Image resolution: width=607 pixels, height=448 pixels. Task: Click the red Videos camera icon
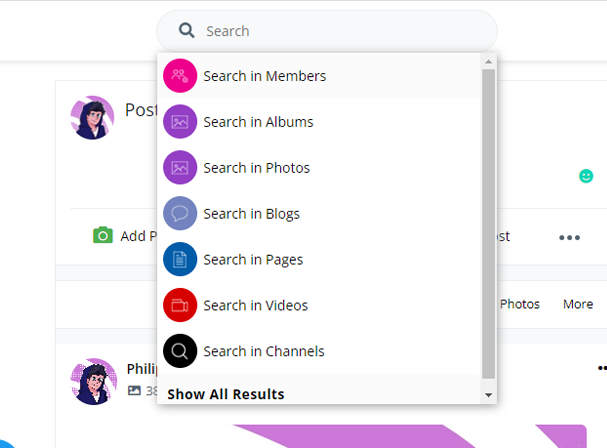(180, 306)
